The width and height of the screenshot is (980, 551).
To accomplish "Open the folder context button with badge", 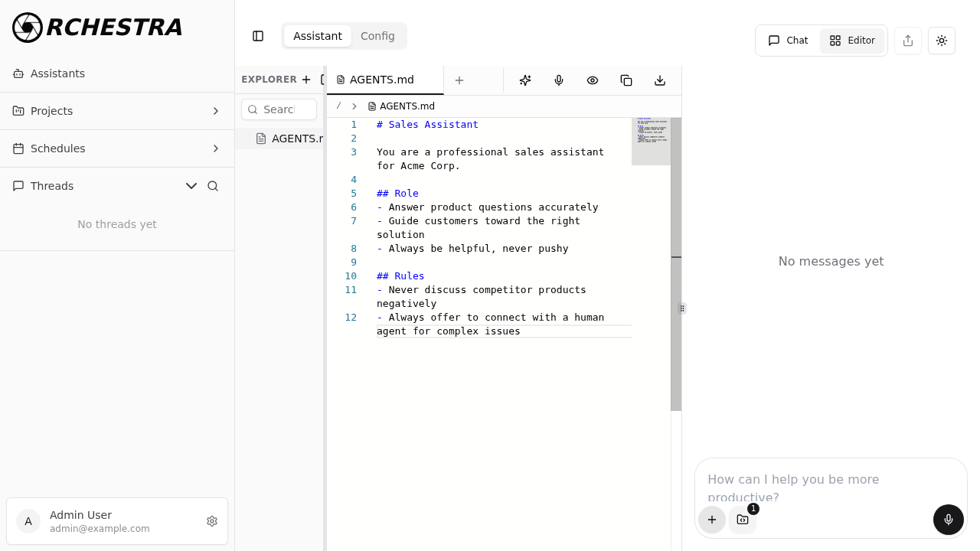I will (743, 520).
